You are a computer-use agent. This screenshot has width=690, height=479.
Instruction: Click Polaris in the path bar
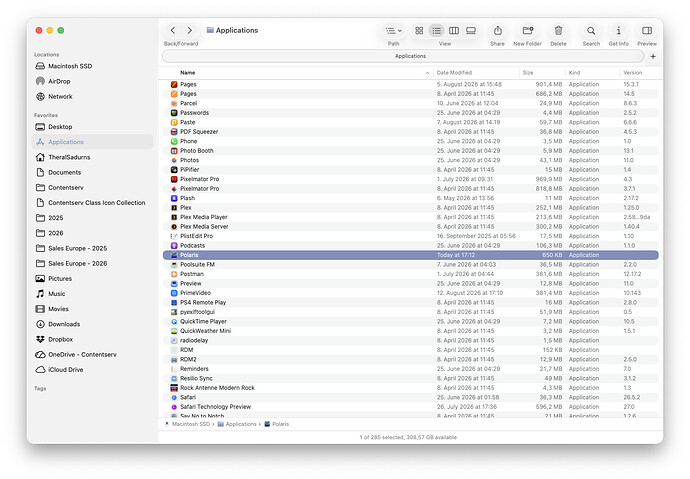pyautogui.click(x=277, y=424)
